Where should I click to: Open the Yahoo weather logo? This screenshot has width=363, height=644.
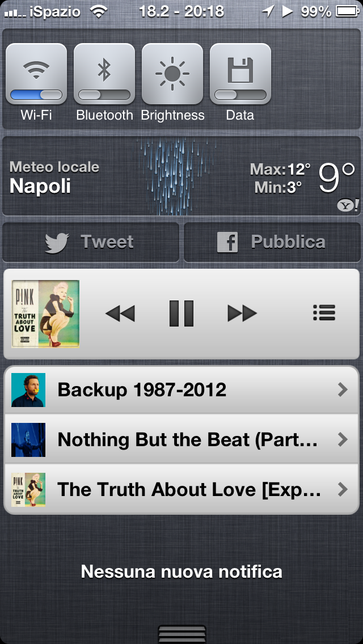point(347,205)
